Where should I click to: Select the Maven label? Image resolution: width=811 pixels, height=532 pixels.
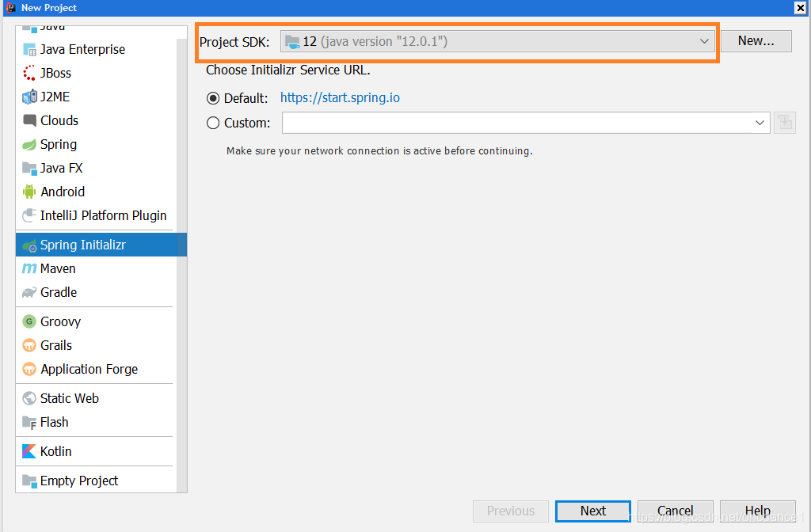(x=58, y=269)
